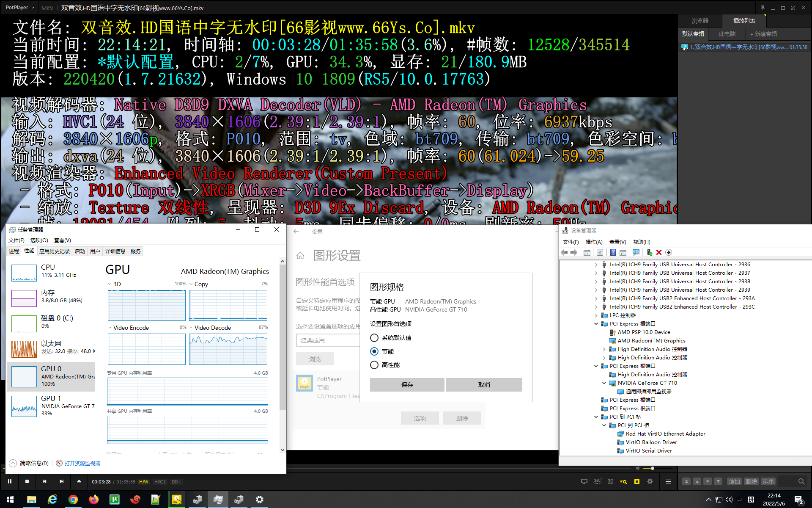Click the eject/open file icon

[79, 481]
